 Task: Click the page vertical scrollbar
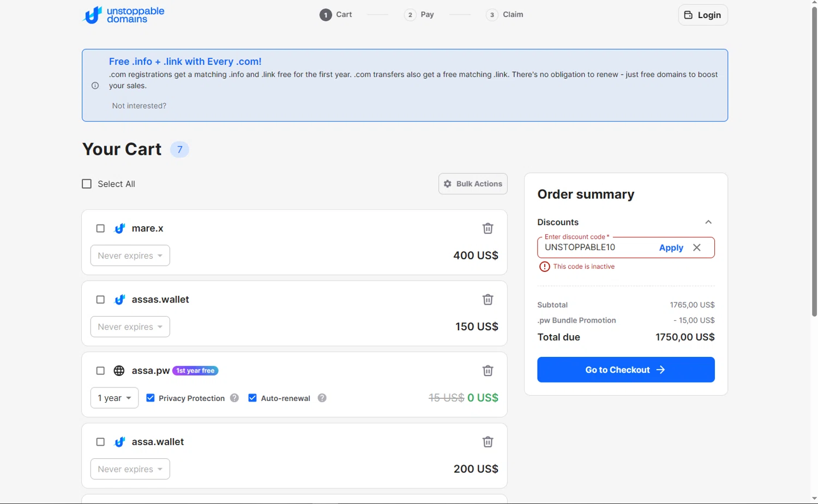(814, 162)
